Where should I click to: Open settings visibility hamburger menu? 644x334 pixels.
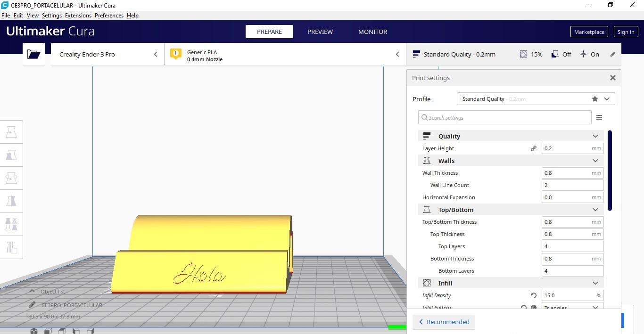(x=599, y=117)
